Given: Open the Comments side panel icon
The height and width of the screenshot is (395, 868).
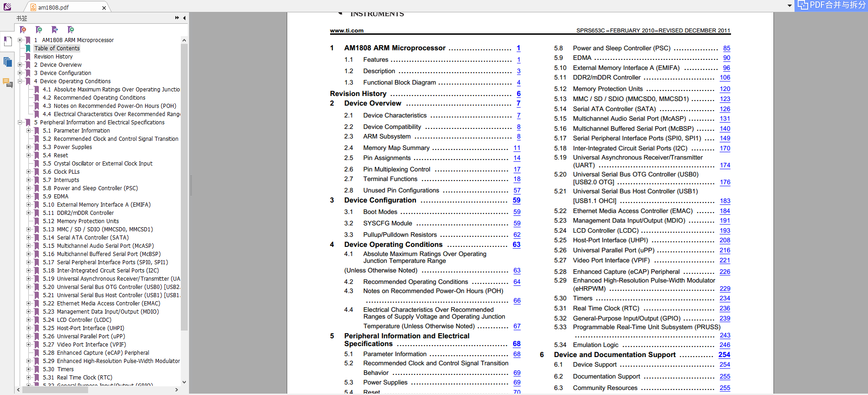Looking at the screenshot, I should 7,83.
